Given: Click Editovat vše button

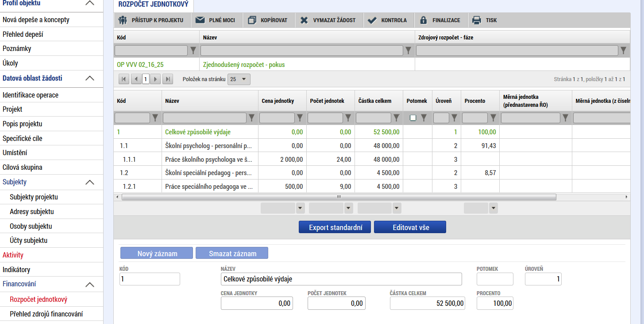Looking at the screenshot, I should pyautogui.click(x=410, y=227).
